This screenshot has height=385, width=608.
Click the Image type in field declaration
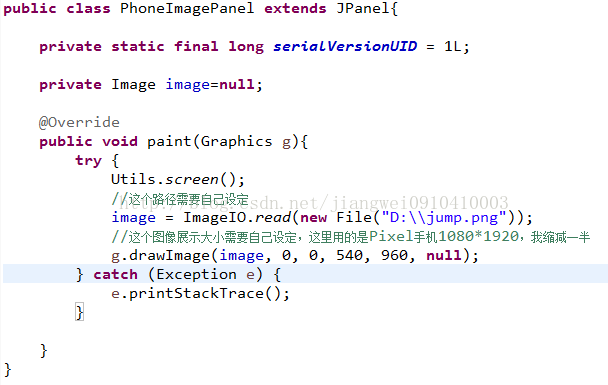pyautogui.click(x=133, y=84)
